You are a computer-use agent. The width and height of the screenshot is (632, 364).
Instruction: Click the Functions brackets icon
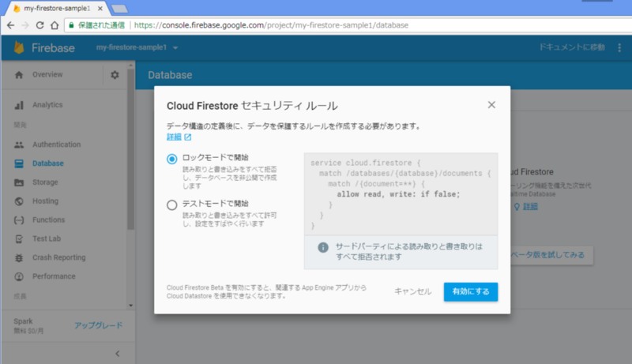(19, 220)
